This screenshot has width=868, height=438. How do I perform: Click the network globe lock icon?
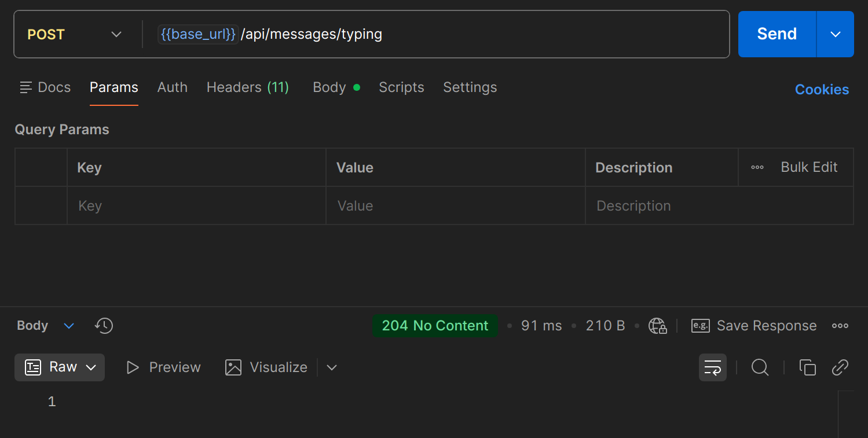(x=657, y=326)
